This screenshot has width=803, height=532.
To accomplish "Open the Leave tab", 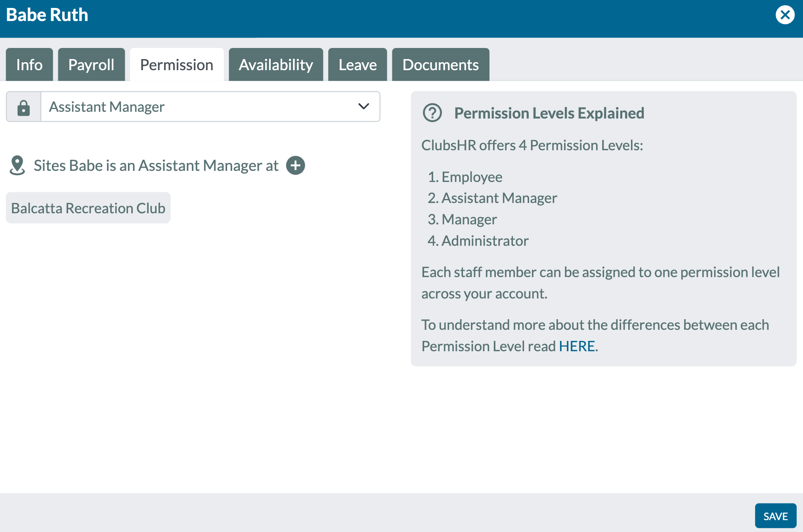I will [358, 65].
